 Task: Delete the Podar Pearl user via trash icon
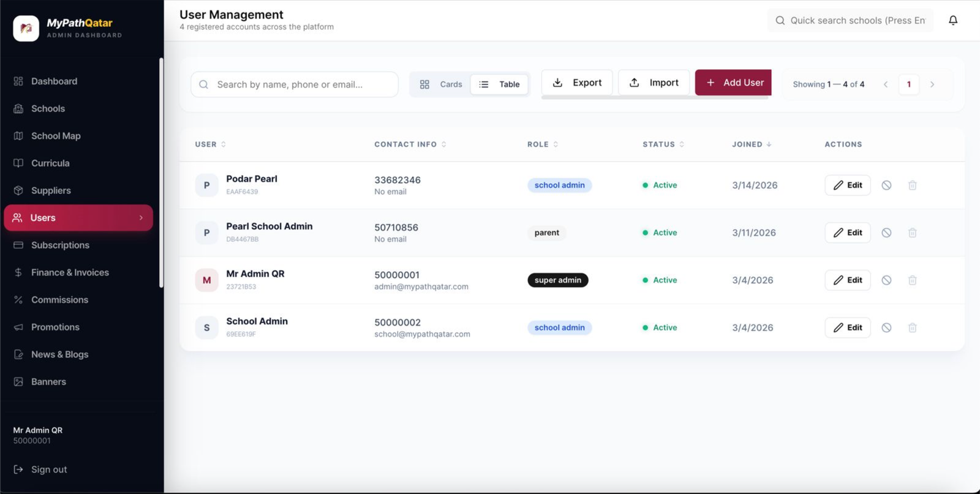pyautogui.click(x=912, y=185)
